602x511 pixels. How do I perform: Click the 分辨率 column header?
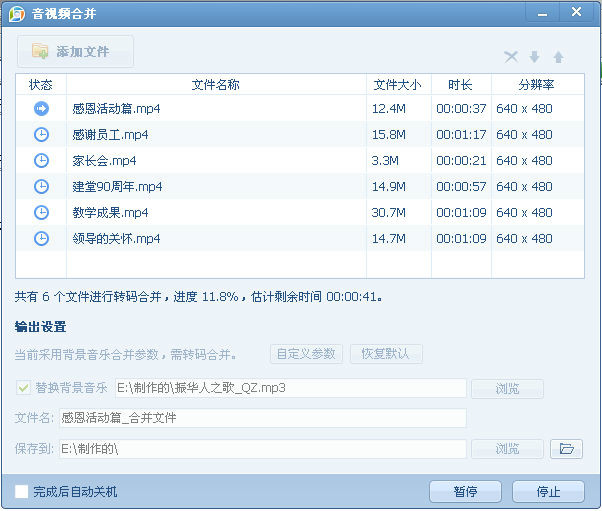538,84
